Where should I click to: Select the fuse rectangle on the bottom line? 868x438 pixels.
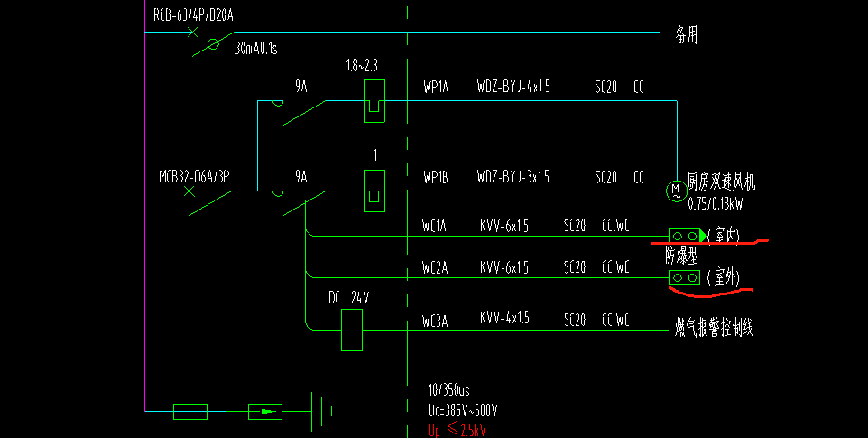coord(190,412)
